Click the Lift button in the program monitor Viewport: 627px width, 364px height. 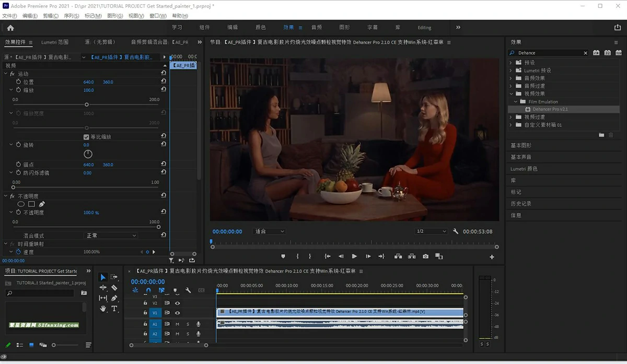(x=398, y=256)
